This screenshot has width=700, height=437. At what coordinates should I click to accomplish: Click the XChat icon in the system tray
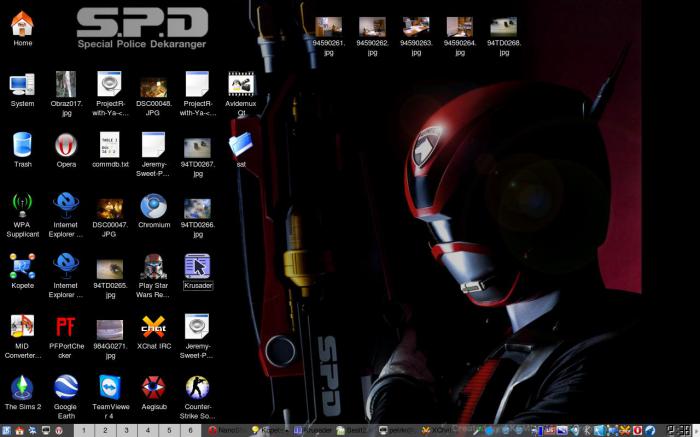(x=625, y=430)
